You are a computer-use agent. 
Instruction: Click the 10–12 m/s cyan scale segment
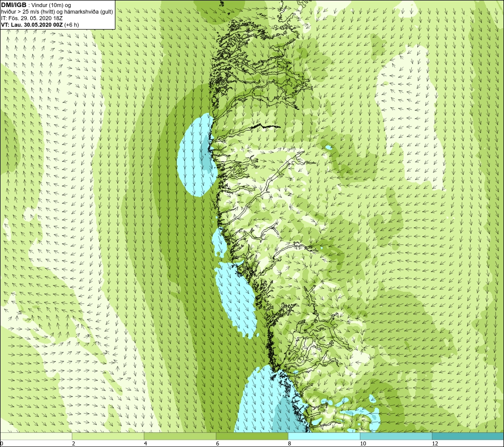click(396, 436)
